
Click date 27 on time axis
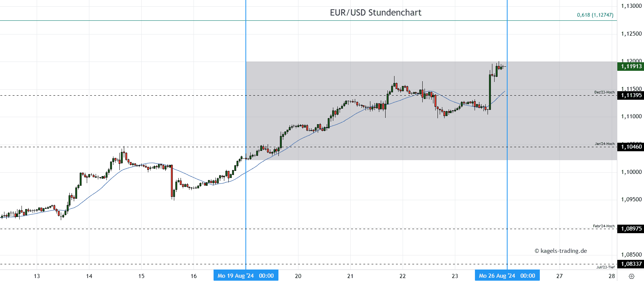pos(559,276)
